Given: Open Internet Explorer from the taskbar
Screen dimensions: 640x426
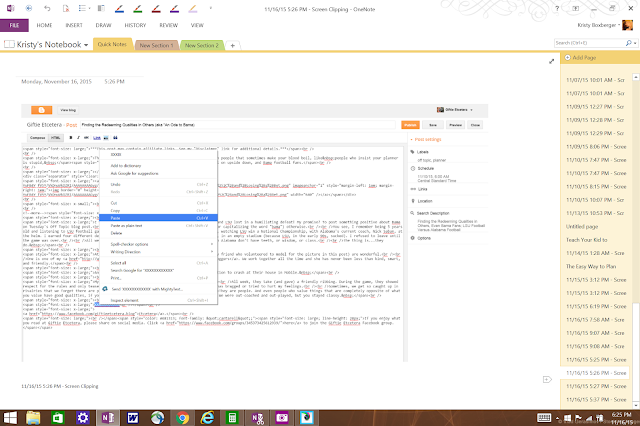Looking at the screenshot, I should 207,418.
